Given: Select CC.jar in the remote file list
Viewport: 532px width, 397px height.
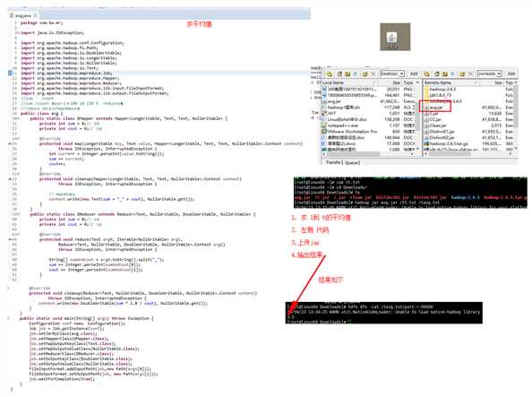Looking at the screenshot, I should 435,119.
